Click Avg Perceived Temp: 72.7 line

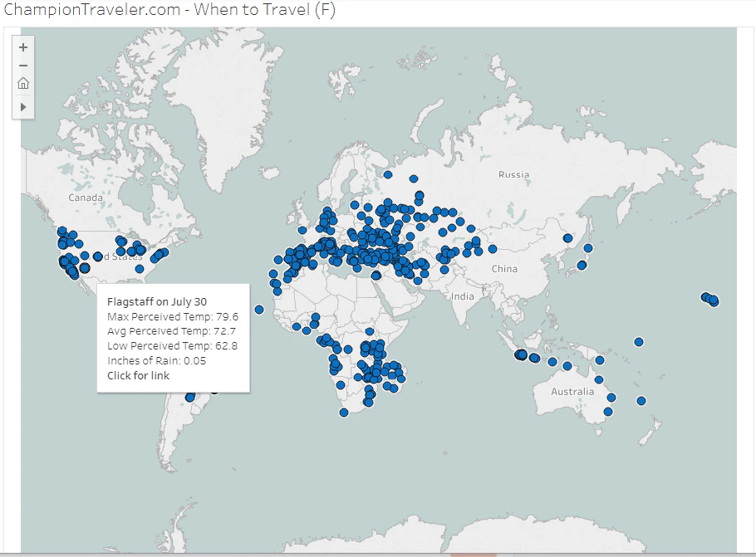coord(171,331)
